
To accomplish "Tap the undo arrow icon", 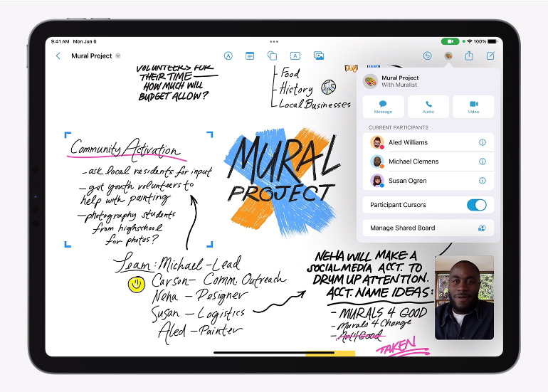I will point(427,55).
